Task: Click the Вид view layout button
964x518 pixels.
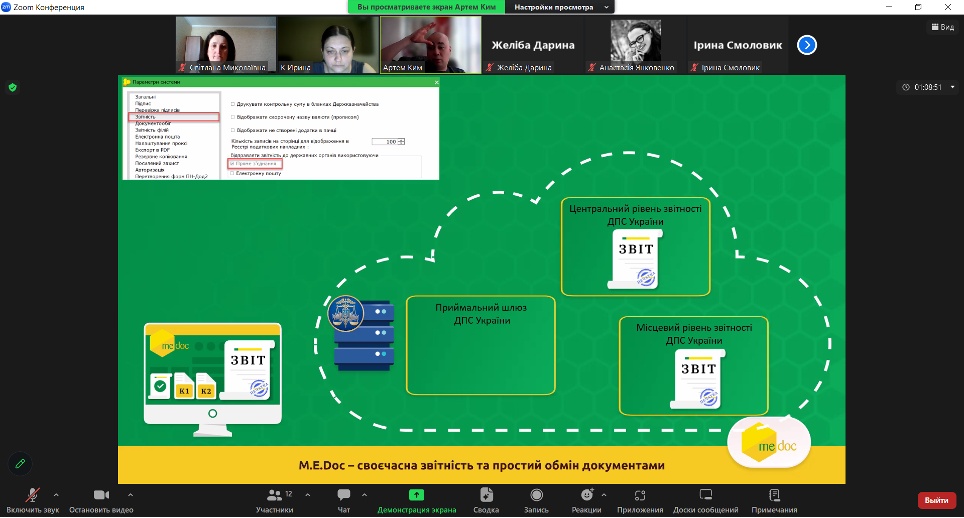Action: point(943,27)
